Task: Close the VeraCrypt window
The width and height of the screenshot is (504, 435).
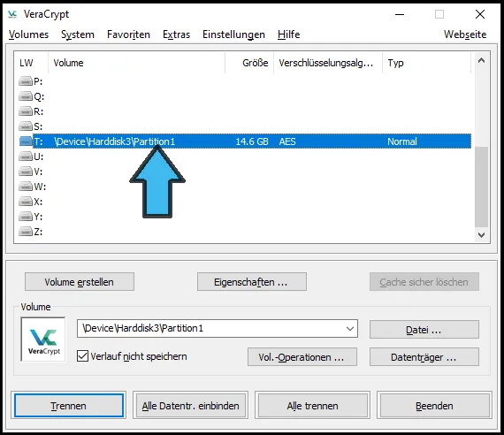Action: [x=480, y=14]
